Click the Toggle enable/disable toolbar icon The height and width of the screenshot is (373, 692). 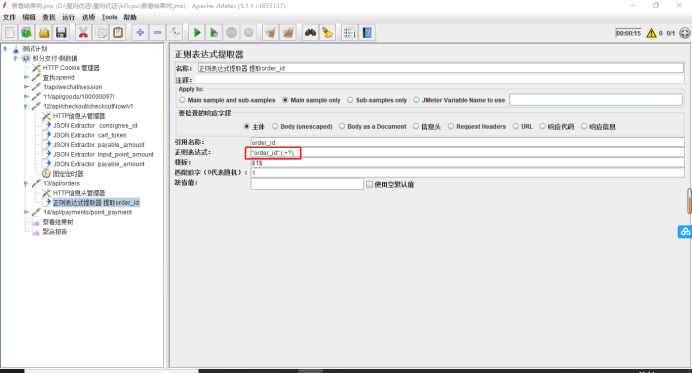(x=175, y=33)
